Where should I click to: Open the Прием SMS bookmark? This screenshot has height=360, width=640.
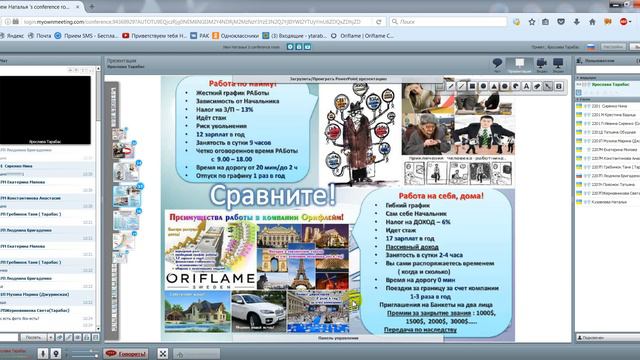click(x=87, y=36)
